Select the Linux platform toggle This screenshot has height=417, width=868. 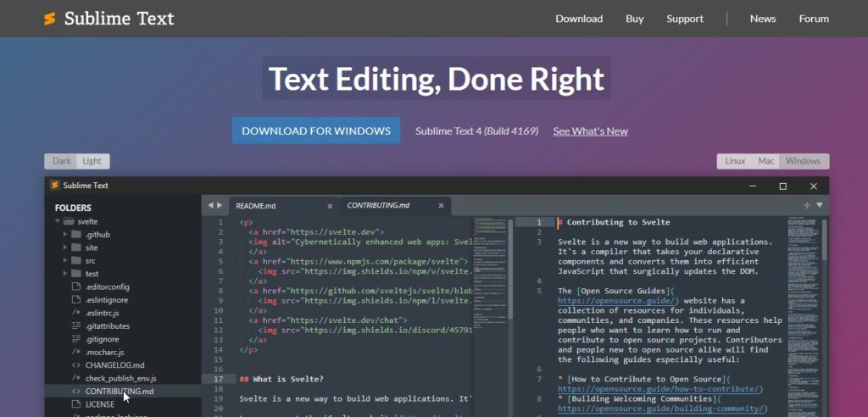point(735,161)
